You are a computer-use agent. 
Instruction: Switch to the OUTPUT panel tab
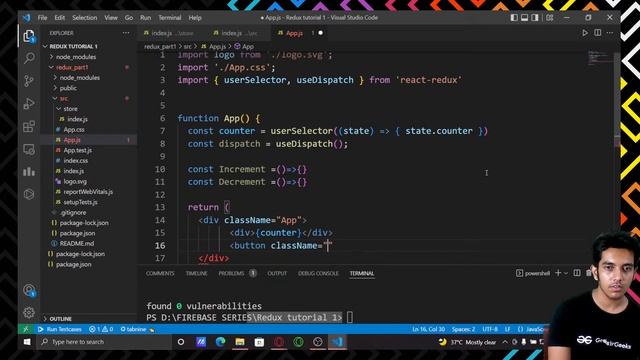tap(277, 273)
